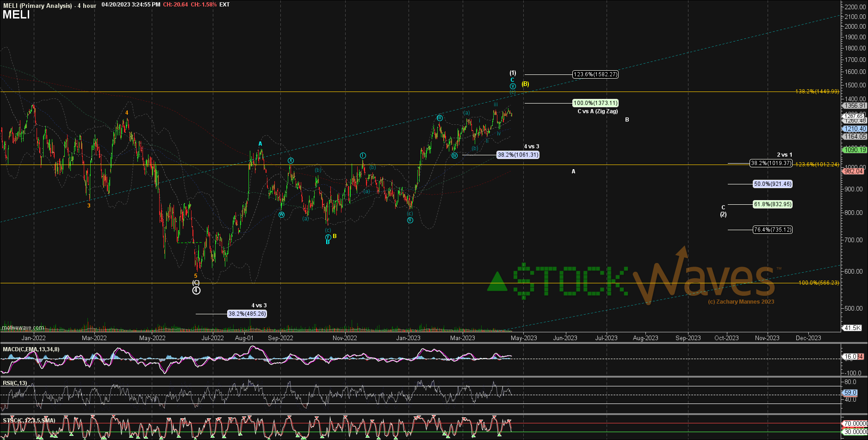
Task: Click the 41.5K volume value tag
Action: pyautogui.click(x=853, y=328)
